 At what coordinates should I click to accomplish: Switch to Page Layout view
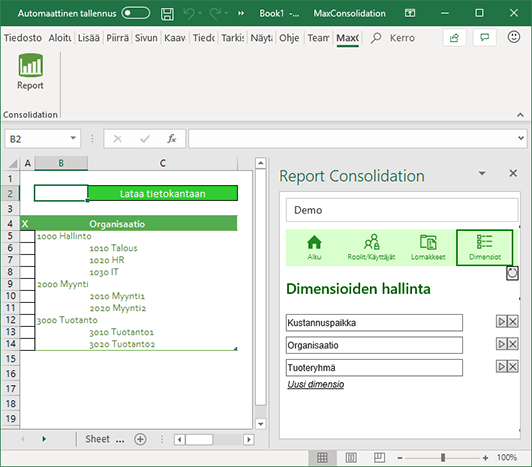pyautogui.click(x=351, y=458)
